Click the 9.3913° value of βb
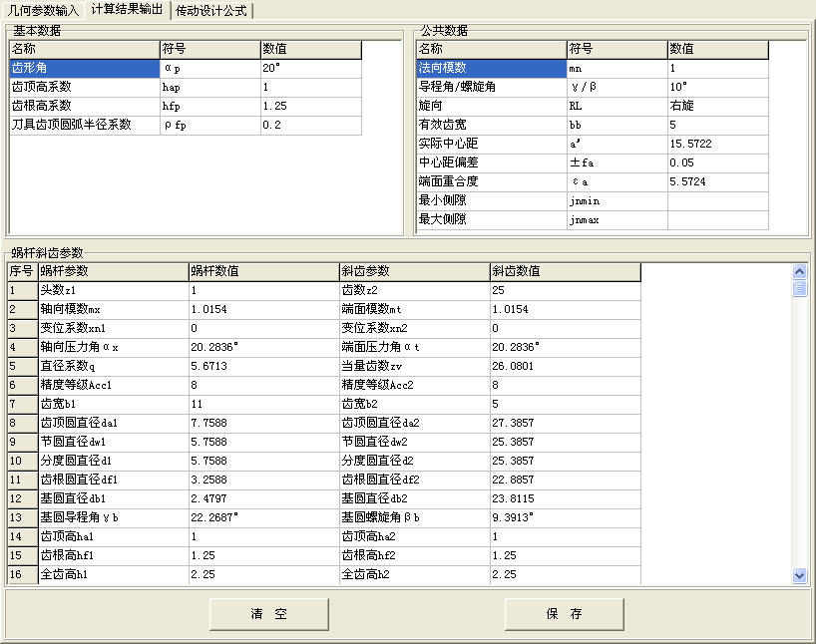Image resolution: width=816 pixels, height=644 pixels. (566, 518)
